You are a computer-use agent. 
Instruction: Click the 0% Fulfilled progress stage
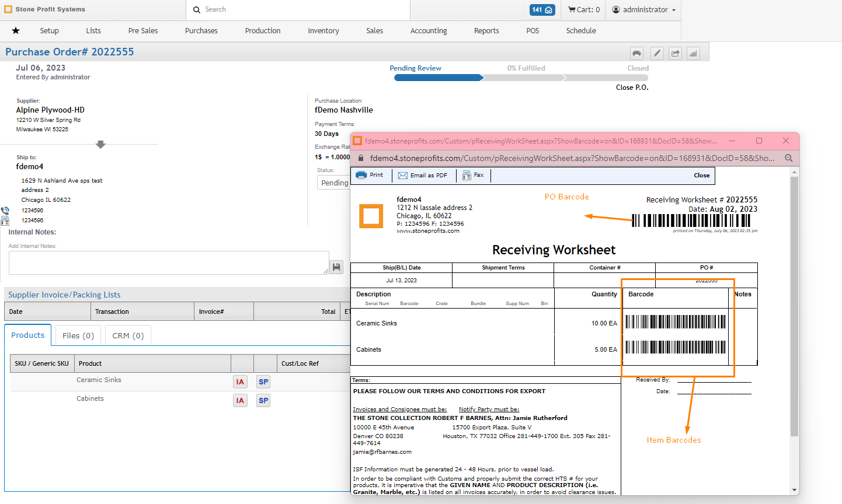click(526, 68)
